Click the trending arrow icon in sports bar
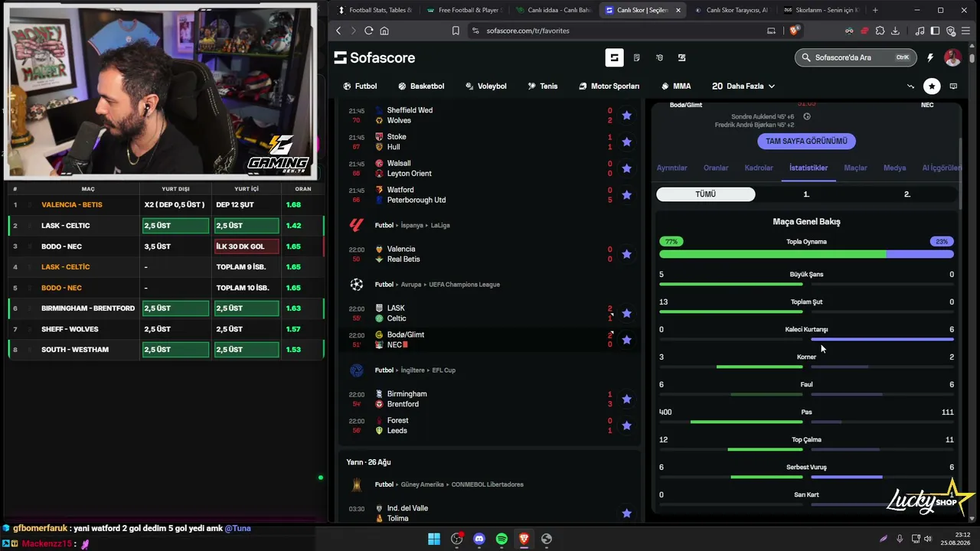This screenshot has height=551, width=980. coord(910,86)
